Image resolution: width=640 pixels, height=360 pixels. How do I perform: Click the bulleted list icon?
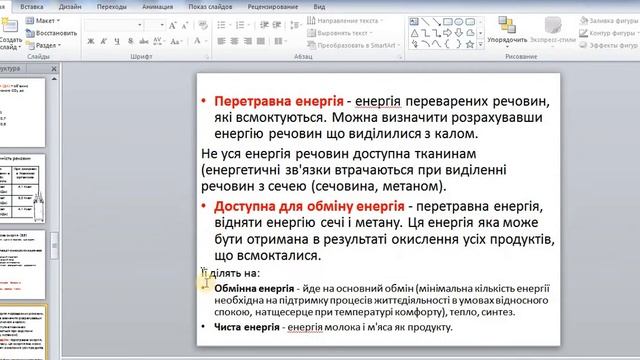click(222, 25)
